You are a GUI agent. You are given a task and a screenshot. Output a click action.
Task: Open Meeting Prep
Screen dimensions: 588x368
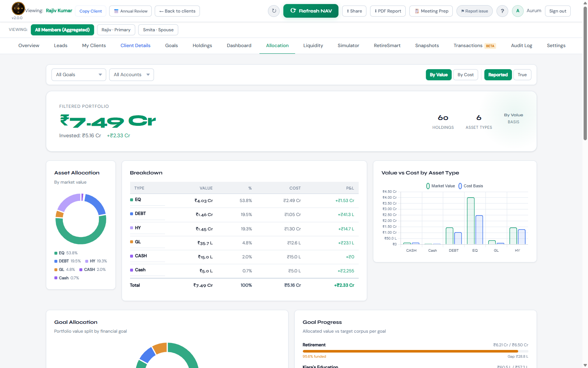431,11
